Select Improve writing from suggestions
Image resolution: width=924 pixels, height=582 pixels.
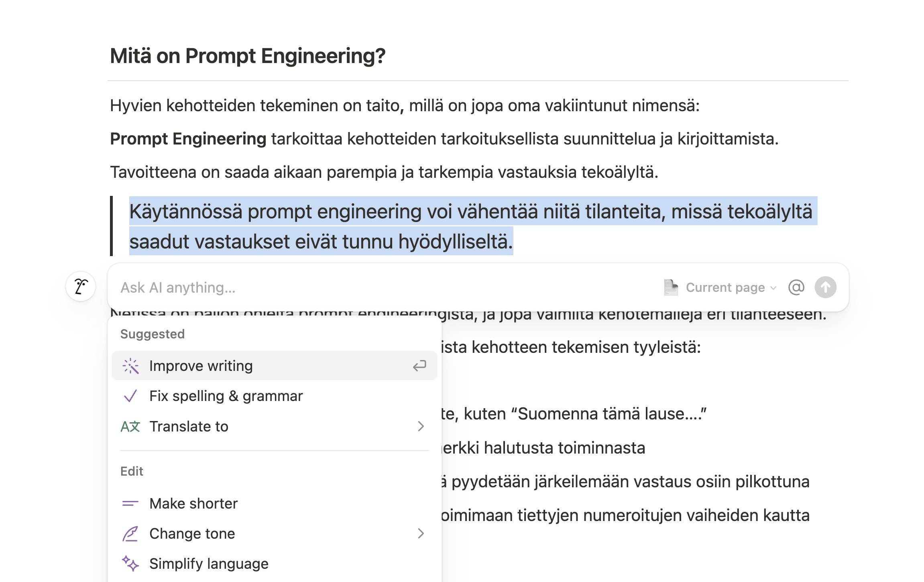[201, 366]
